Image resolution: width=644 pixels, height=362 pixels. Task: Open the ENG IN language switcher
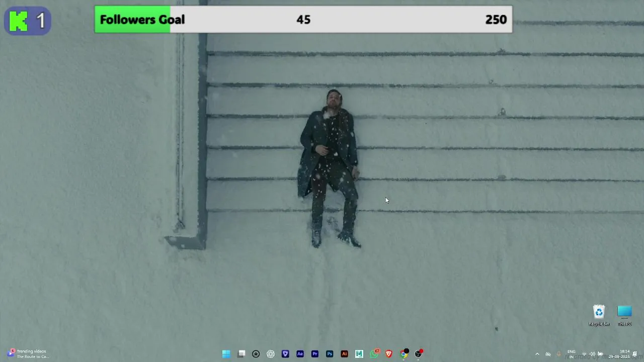572,354
